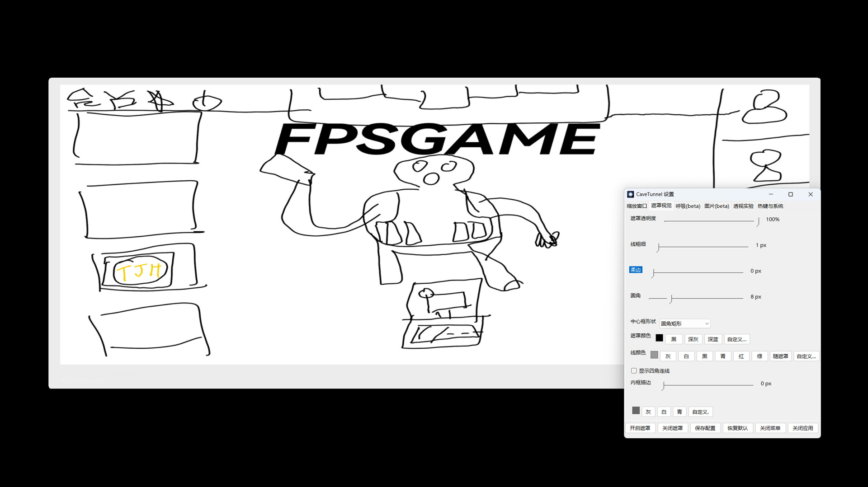Click the 开启遮罩 button
868x487 pixels.
(x=640, y=428)
